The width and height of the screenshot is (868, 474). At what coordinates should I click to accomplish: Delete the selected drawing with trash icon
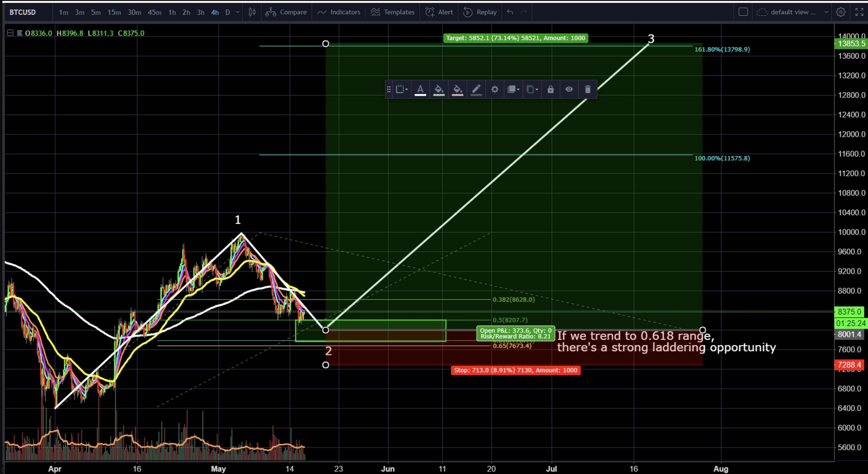588,89
